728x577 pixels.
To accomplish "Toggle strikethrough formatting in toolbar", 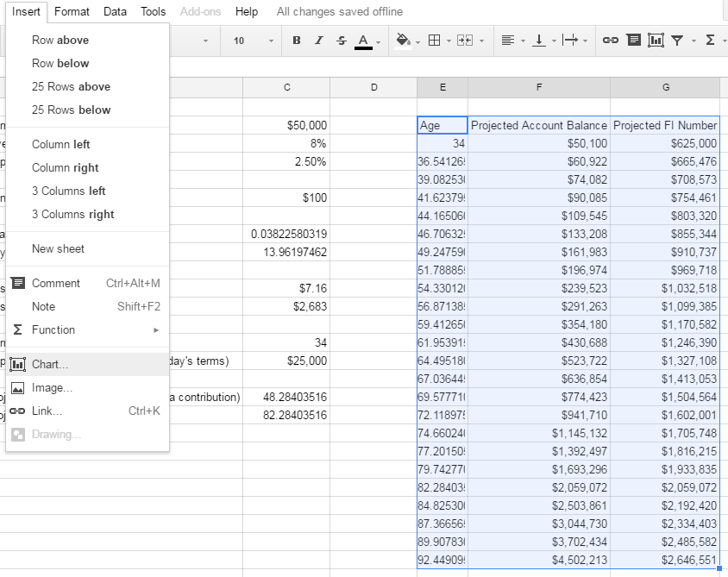I will tap(342, 41).
